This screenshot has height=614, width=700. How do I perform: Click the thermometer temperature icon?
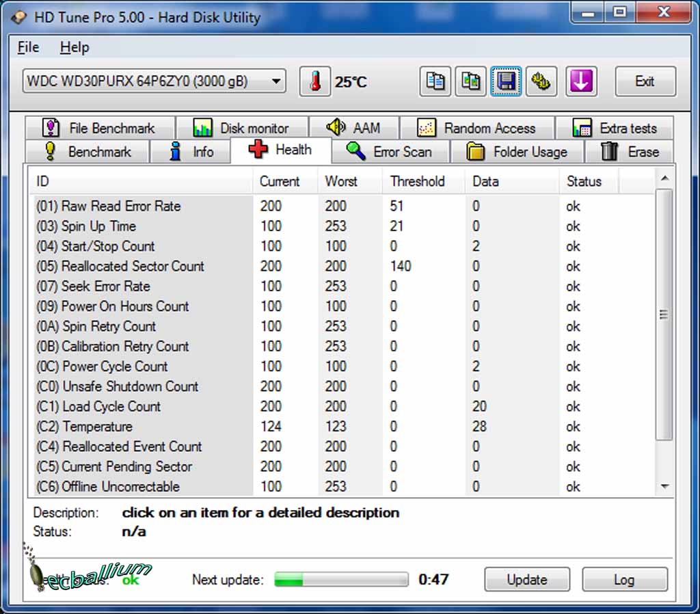click(315, 81)
